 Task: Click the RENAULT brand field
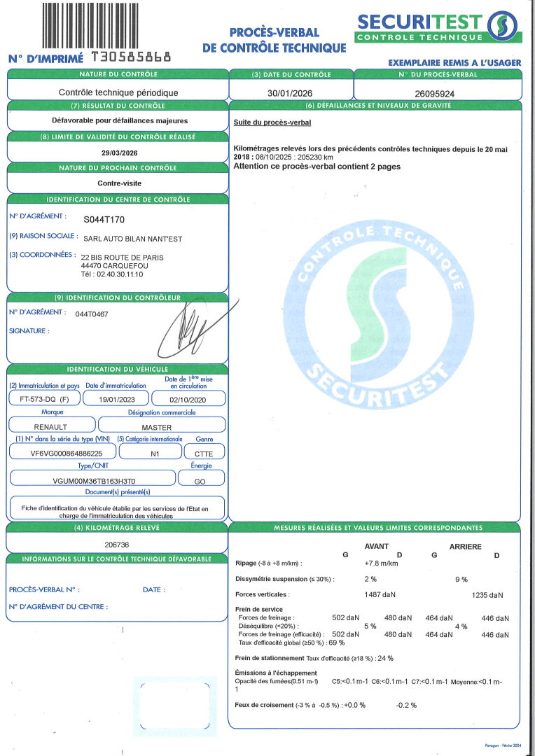tap(51, 426)
